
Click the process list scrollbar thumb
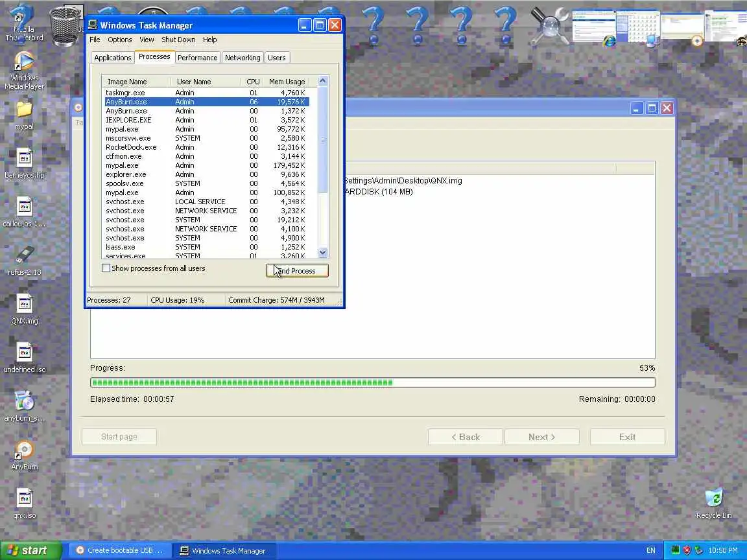point(322,139)
